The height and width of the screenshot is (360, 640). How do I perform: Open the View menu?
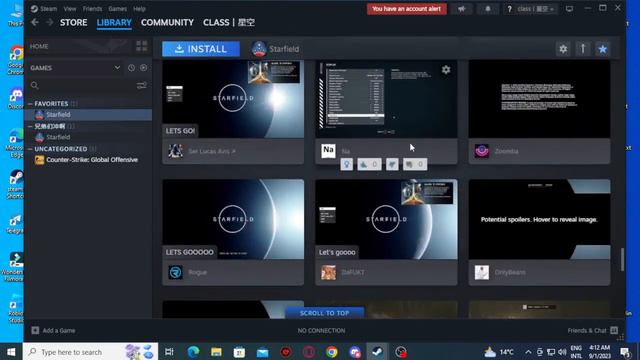click(x=70, y=9)
